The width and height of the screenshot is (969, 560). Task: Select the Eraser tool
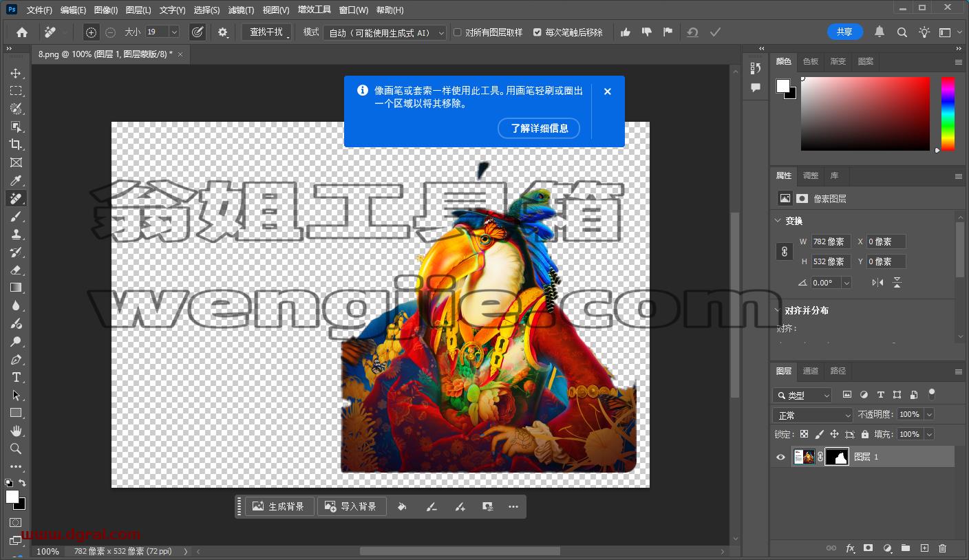[x=15, y=270]
